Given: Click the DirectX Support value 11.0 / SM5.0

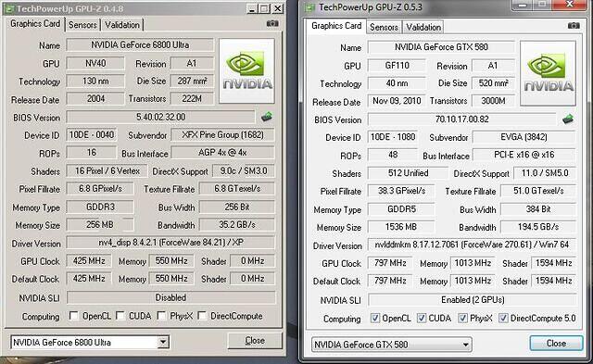Looking at the screenshot, I should 545,173.
